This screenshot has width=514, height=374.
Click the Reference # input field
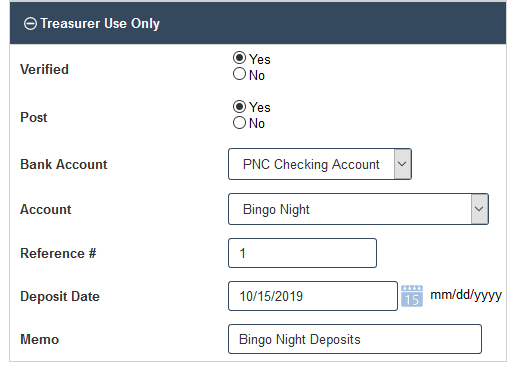click(302, 253)
